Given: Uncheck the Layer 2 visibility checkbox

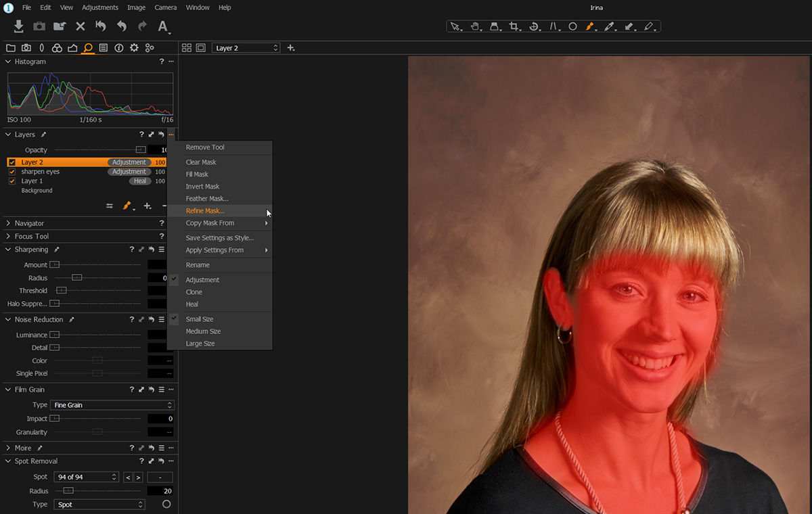Looking at the screenshot, I should tap(12, 162).
